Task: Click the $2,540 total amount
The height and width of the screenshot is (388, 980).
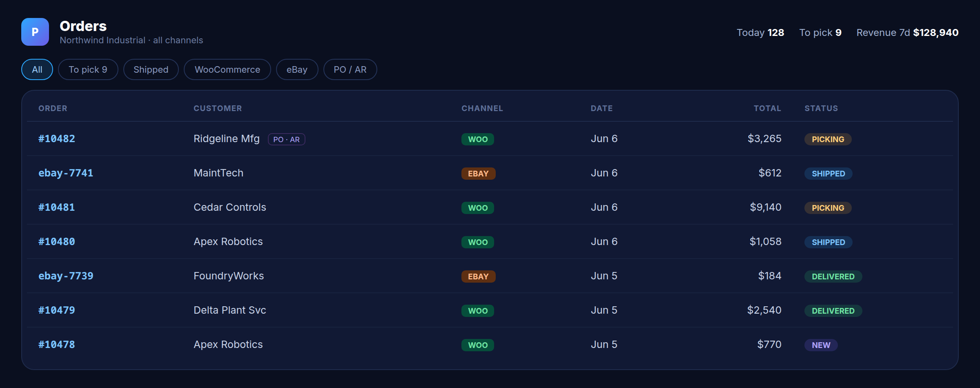Action: pos(764,310)
